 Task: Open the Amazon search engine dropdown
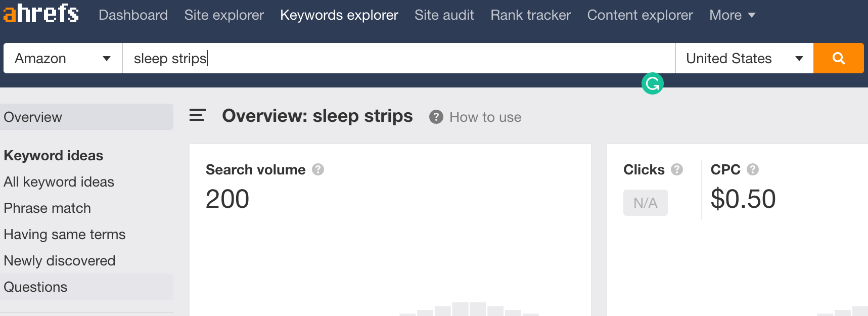coord(63,58)
